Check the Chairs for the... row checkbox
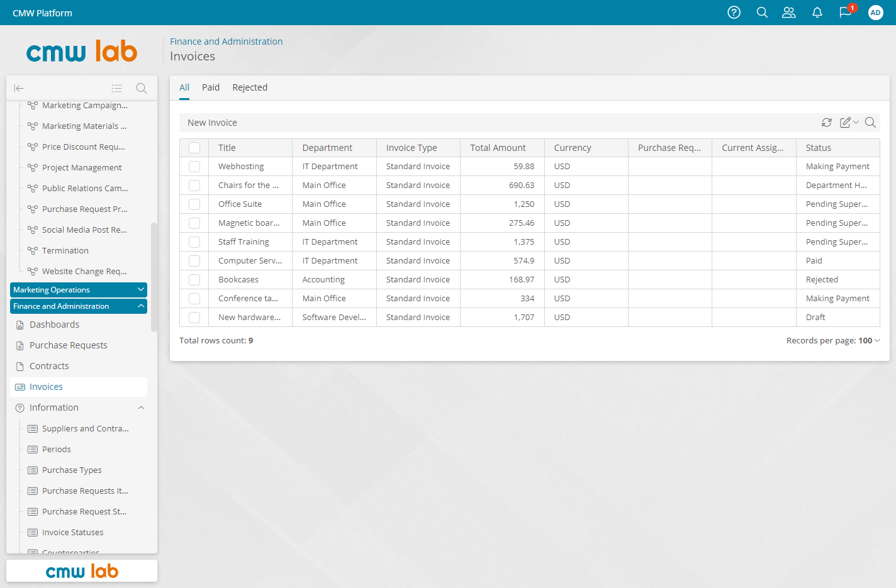This screenshot has height=588, width=896. [x=194, y=186]
